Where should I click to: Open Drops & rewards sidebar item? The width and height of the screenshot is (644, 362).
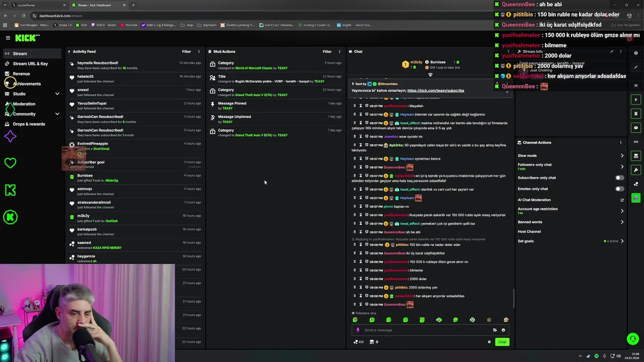32,124
